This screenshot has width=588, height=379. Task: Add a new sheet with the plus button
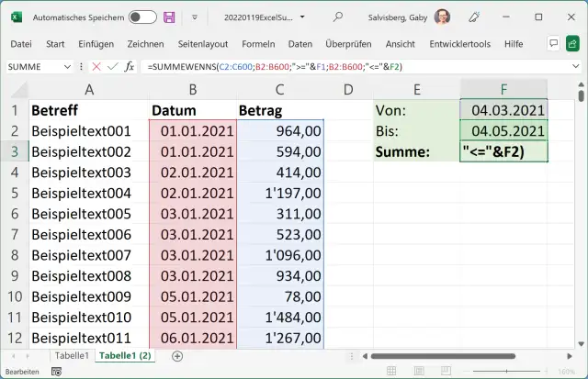coord(177,355)
